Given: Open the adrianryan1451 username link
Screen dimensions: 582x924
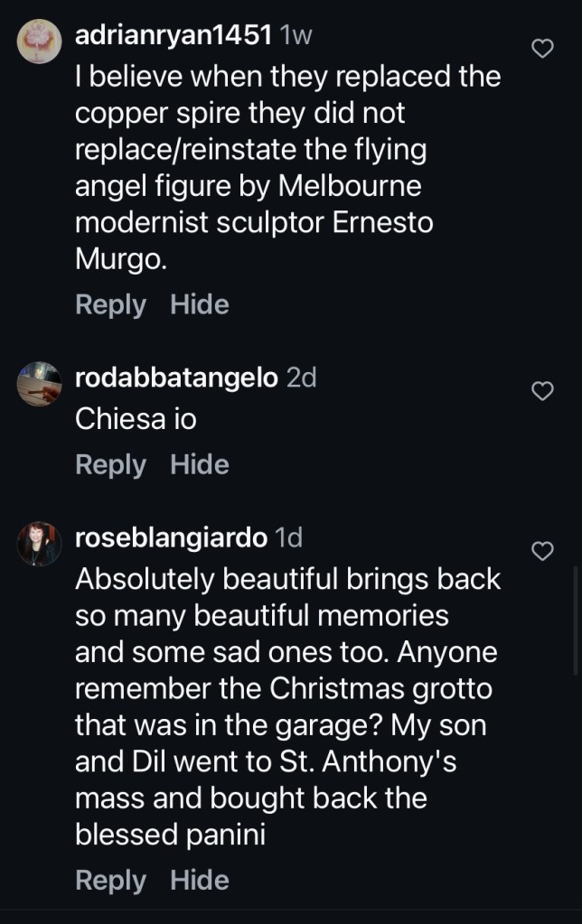Looking at the screenshot, I should click(x=174, y=36).
